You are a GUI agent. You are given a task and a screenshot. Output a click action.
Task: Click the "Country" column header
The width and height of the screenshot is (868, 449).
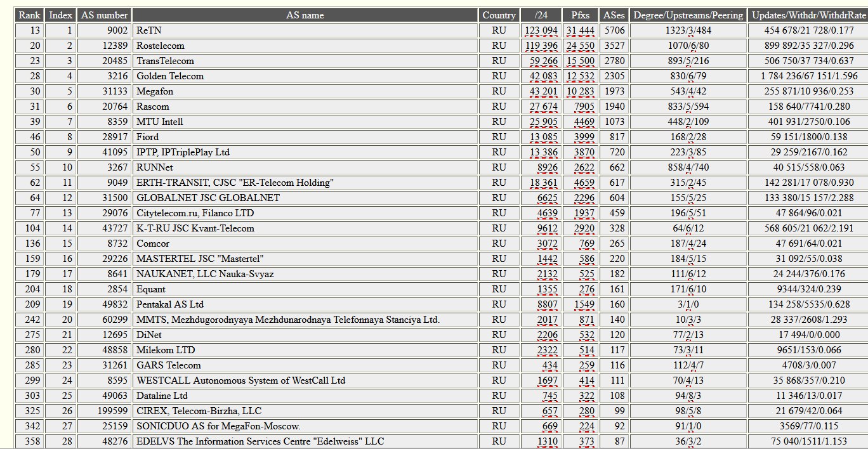coord(499,15)
